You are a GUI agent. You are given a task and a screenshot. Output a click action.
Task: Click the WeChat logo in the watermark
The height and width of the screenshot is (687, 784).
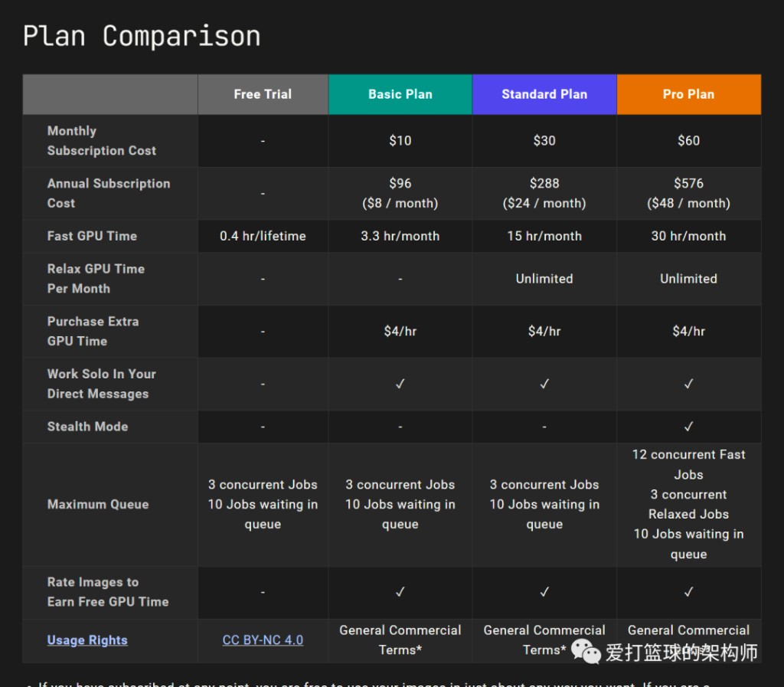(x=586, y=652)
